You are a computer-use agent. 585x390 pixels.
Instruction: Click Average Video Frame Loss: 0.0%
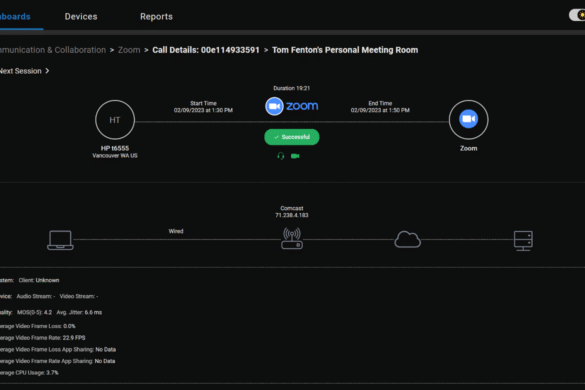point(38,326)
